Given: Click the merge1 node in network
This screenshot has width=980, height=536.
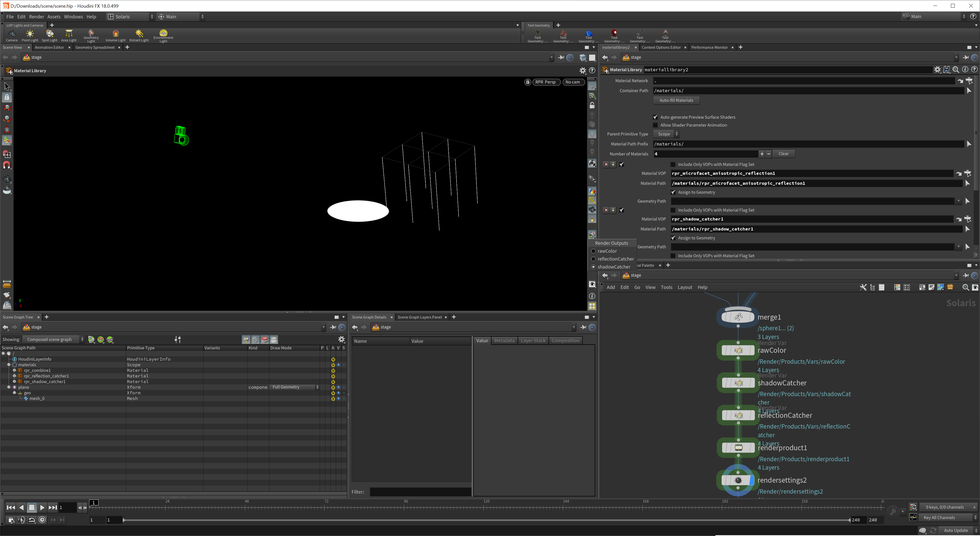Looking at the screenshot, I should tap(738, 317).
